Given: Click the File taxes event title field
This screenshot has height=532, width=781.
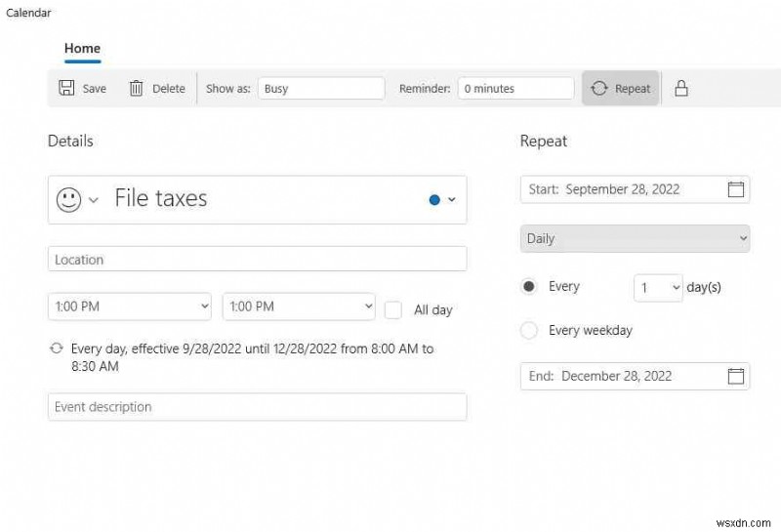Looking at the screenshot, I should tap(258, 199).
